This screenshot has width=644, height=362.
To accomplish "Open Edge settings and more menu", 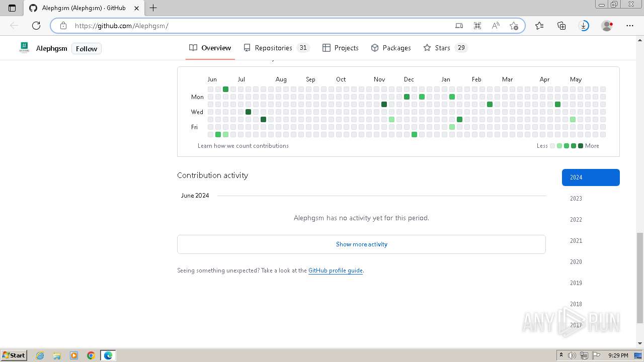I will pos(630,26).
